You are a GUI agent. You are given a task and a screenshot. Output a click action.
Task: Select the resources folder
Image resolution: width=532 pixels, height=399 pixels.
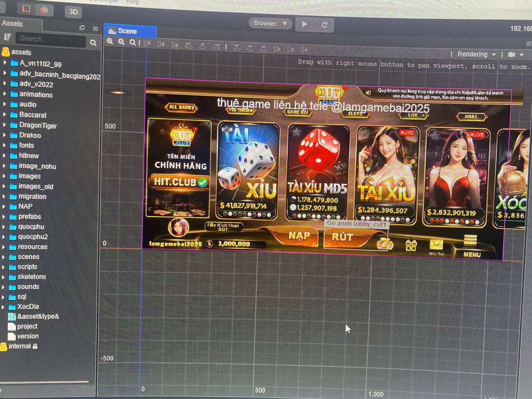(x=32, y=247)
